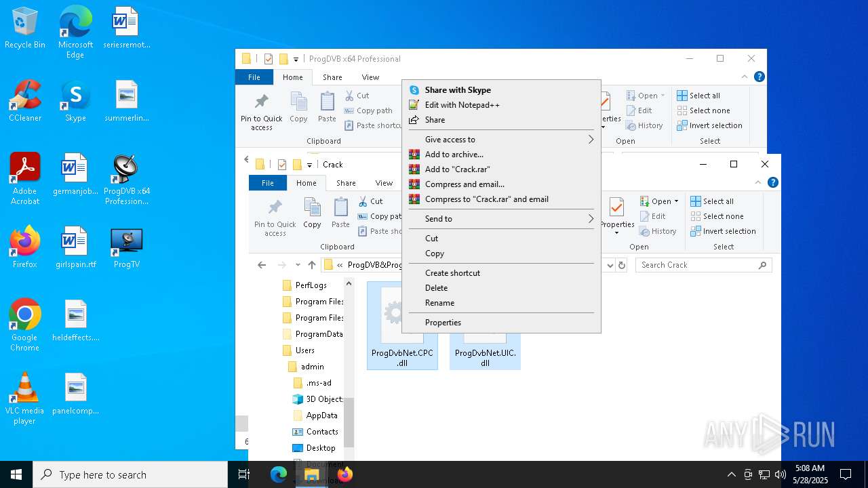The width and height of the screenshot is (868, 488).
Task: Open the Open dropdown in Crack ribbon
Action: click(659, 201)
